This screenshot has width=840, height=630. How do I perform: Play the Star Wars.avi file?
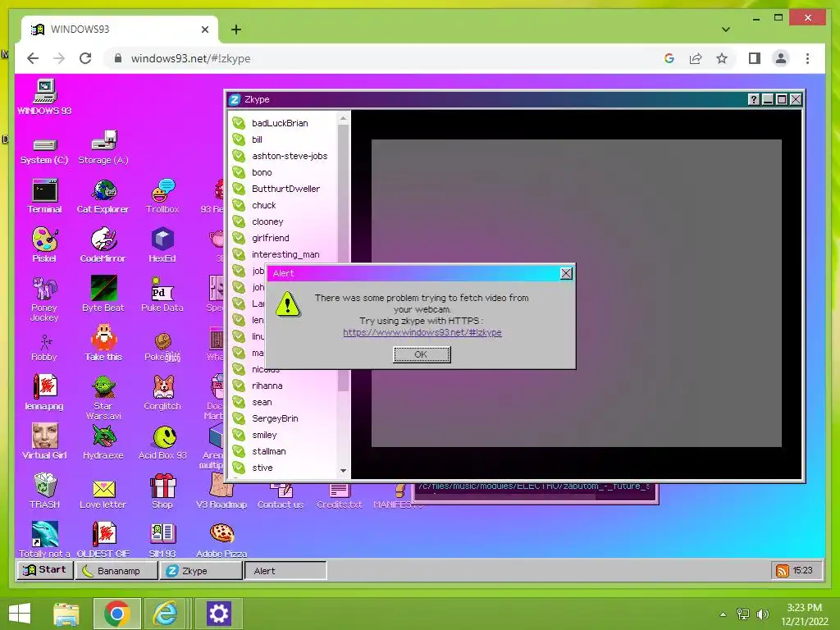(103, 398)
